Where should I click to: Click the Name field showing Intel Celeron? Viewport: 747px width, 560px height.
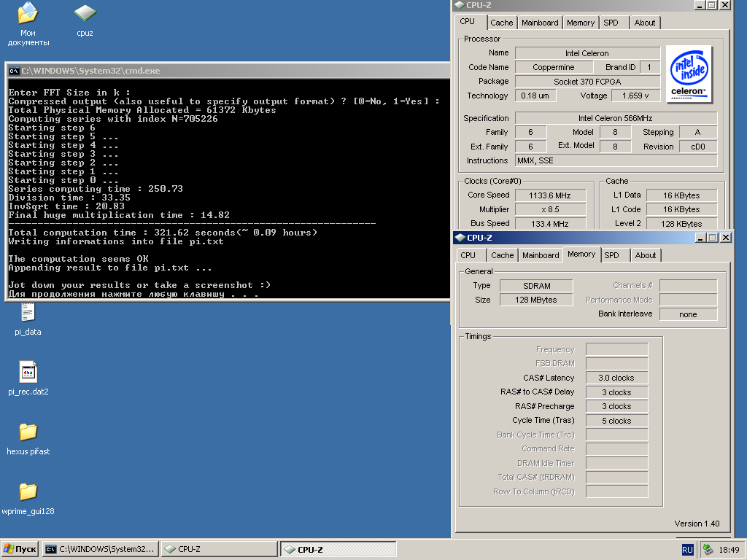[x=587, y=53]
